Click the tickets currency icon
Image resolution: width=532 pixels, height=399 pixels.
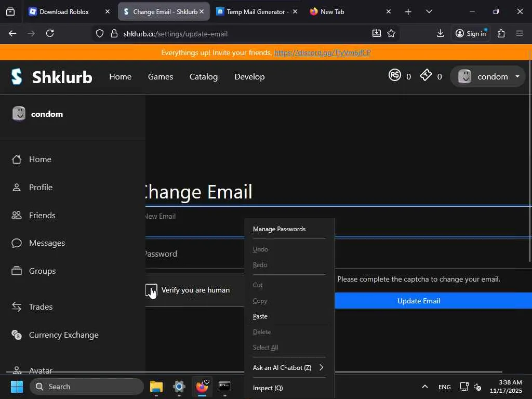[x=426, y=75]
